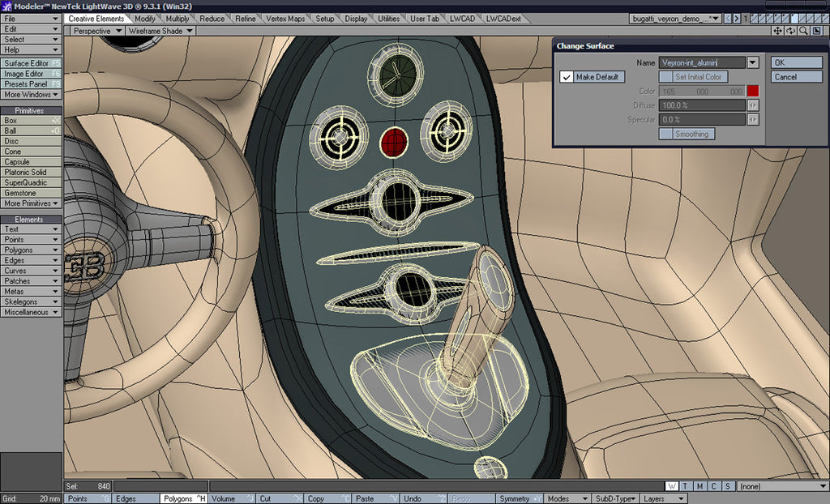This screenshot has height=504, width=830.
Task: Click the Specular value arrow stepper
Action: point(753,120)
